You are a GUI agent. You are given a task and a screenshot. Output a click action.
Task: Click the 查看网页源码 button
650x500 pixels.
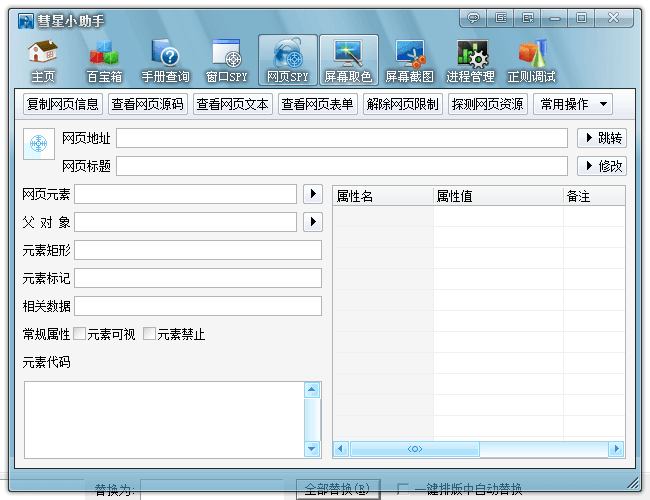(148, 104)
